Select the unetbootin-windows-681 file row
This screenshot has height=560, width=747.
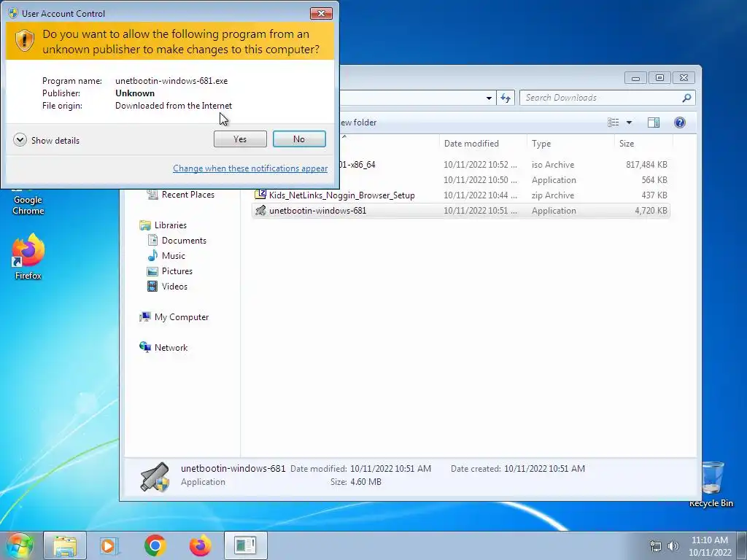pos(461,211)
